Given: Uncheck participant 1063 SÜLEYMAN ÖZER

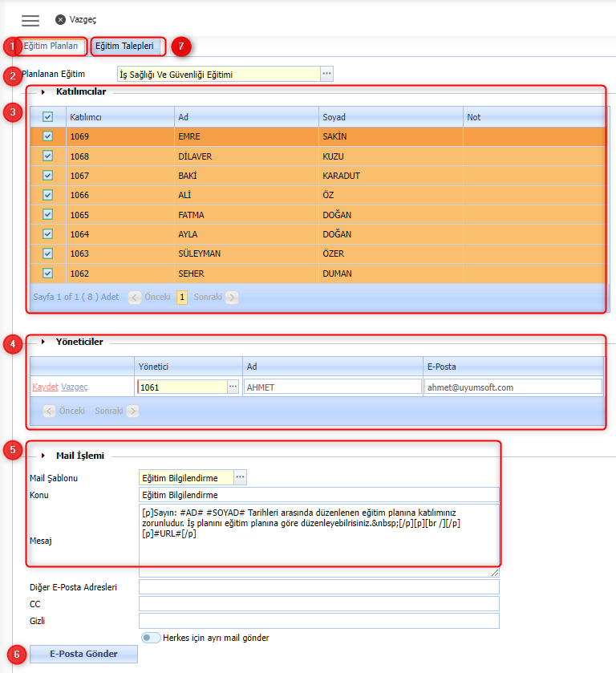Looking at the screenshot, I should (x=47, y=253).
